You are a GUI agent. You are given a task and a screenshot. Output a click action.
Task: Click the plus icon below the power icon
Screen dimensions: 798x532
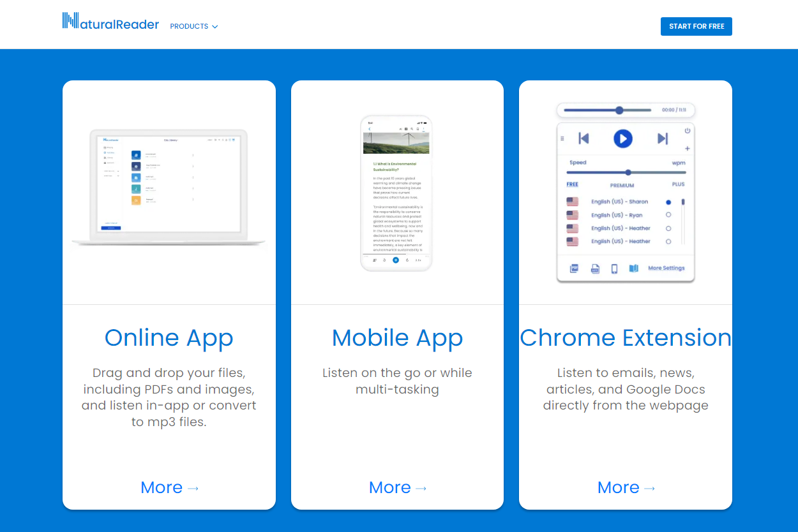(x=688, y=149)
